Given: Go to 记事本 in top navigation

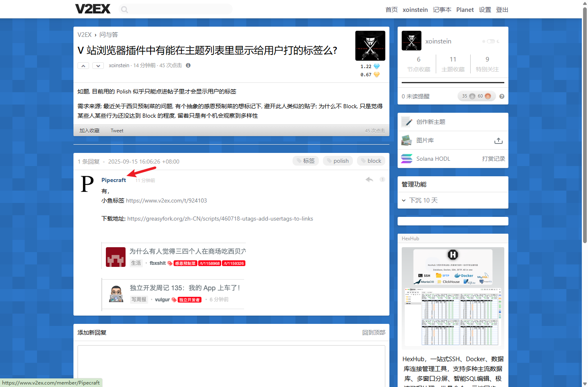Looking at the screenshot, I should [x=442, y=10].
